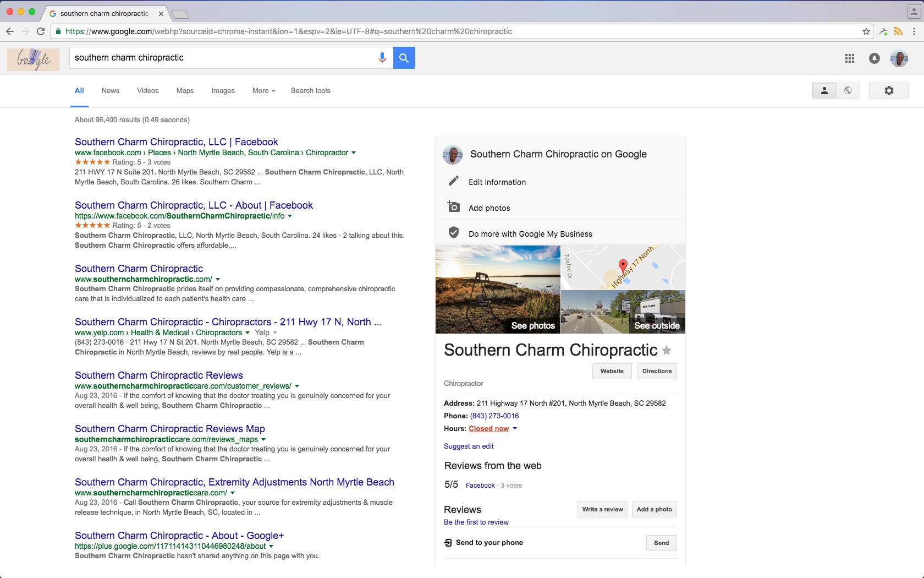Open Google notifications bell
924x578 pixels.
[x=875, y=58]
